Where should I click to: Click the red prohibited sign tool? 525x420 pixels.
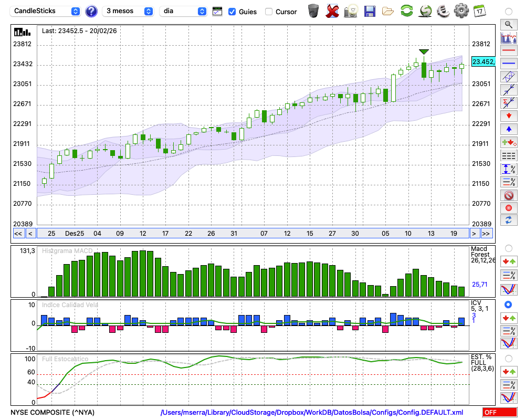[509, 195]
